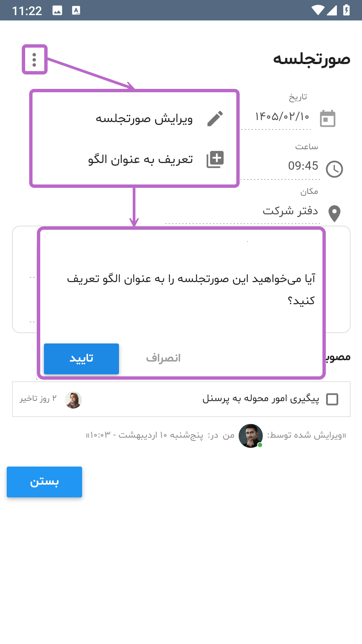362x644 pixels.
Task: Check the پیگیری امور محوله به پرسنل checkbox
Action: pos(332,399)
